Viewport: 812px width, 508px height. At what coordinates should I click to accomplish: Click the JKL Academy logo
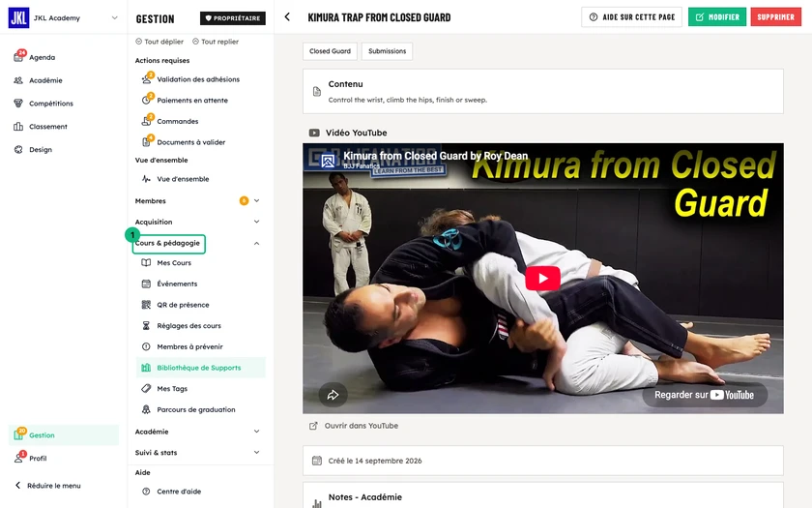(18, 17)
